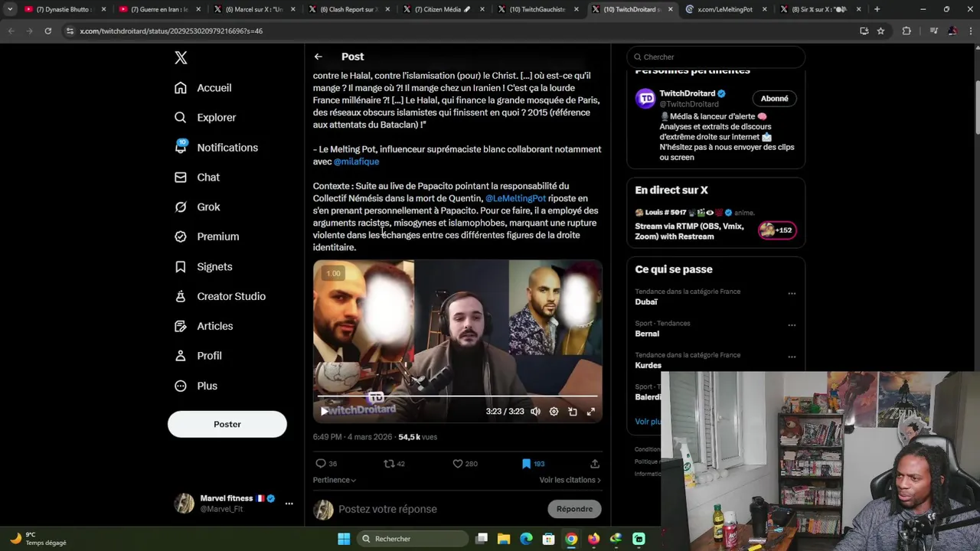Expand the video to fullscreen

590,411
